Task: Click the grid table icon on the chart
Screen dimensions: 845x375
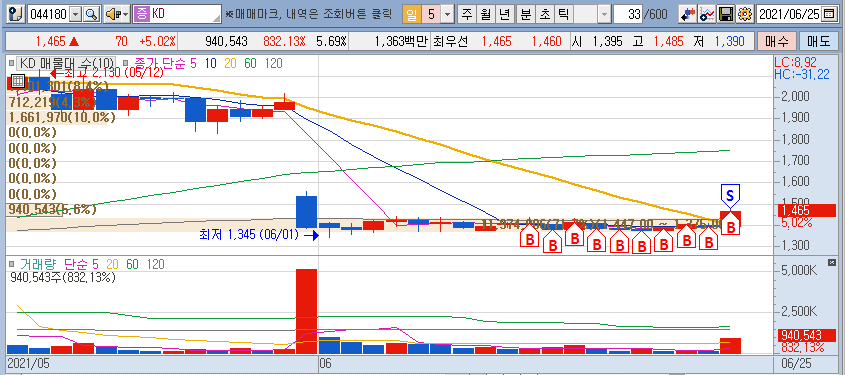Action: click(17, 82)
